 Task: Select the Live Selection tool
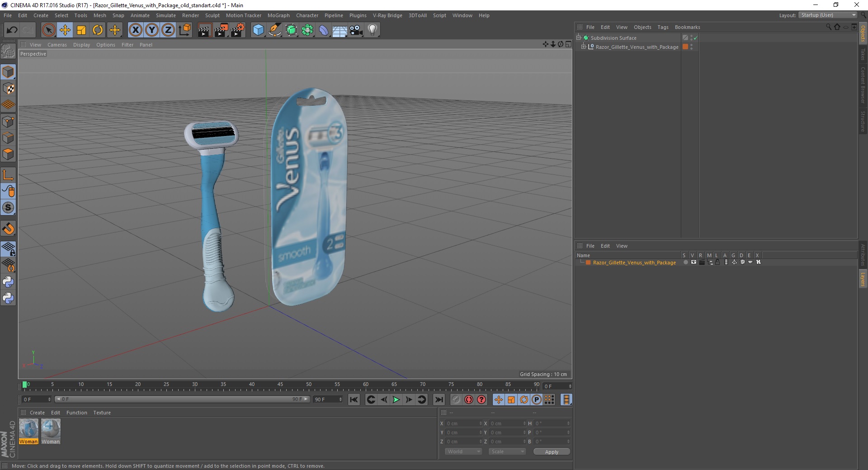point(48,30)
